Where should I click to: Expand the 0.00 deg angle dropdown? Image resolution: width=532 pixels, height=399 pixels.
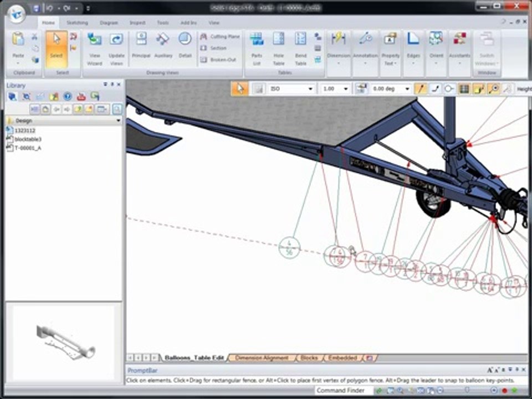coord(407,89)
